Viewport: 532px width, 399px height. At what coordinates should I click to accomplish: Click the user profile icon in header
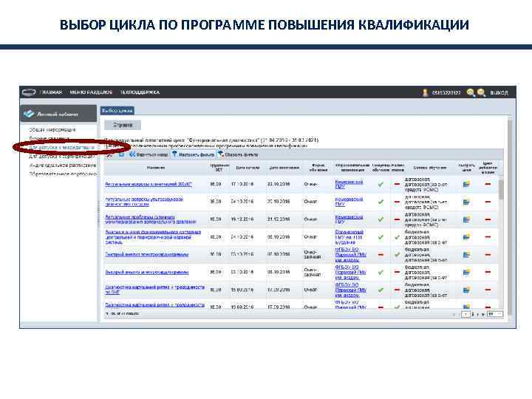[x=426, y=92]
